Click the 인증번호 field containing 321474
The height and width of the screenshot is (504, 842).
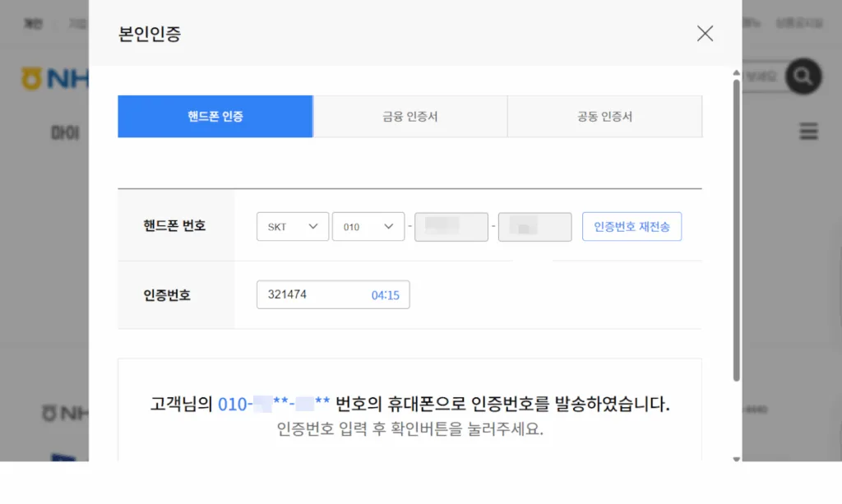[333, 294]
